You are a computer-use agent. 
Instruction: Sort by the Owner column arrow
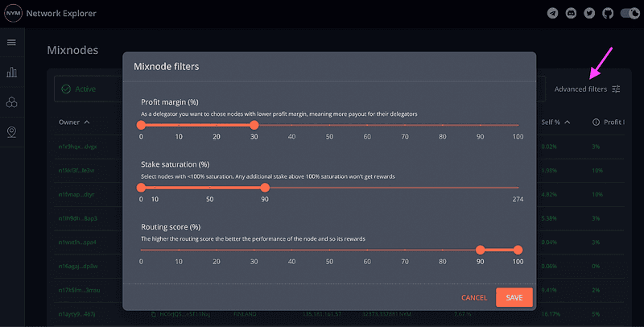coord(86,122)
